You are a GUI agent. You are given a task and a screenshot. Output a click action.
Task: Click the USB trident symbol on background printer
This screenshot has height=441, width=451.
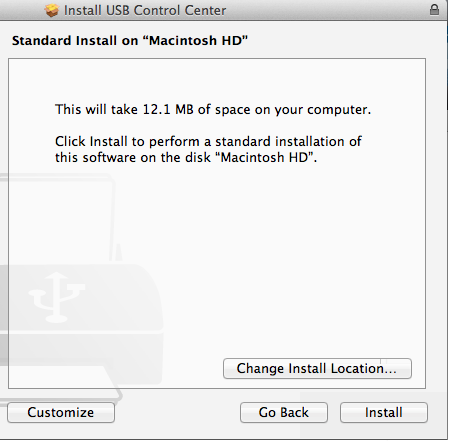(57, 297)
